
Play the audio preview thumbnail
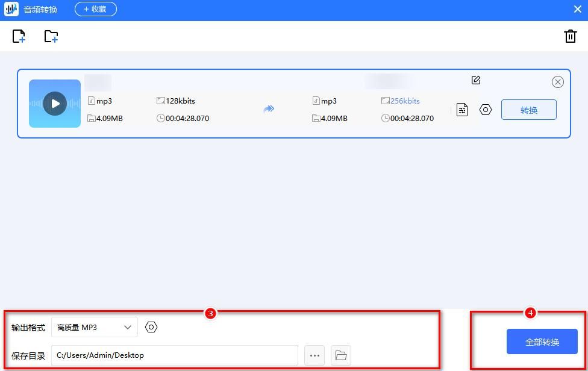pos(55,104)
